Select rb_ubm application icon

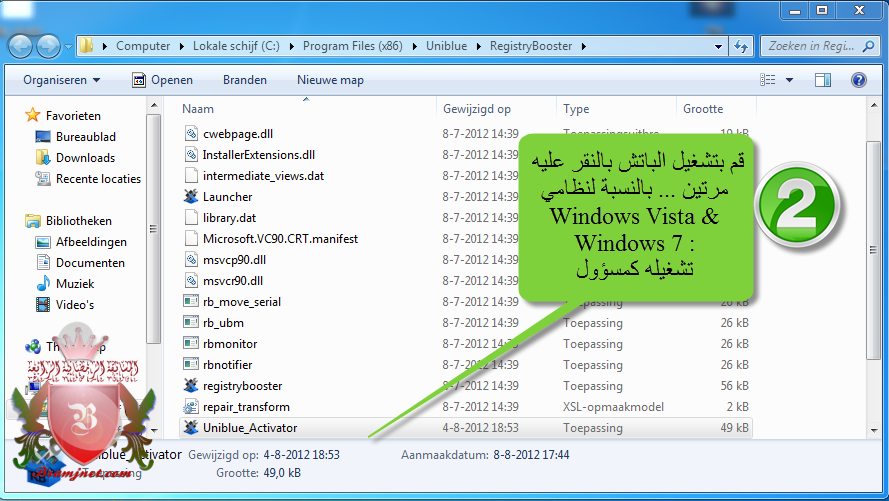[x=191, y=322]
